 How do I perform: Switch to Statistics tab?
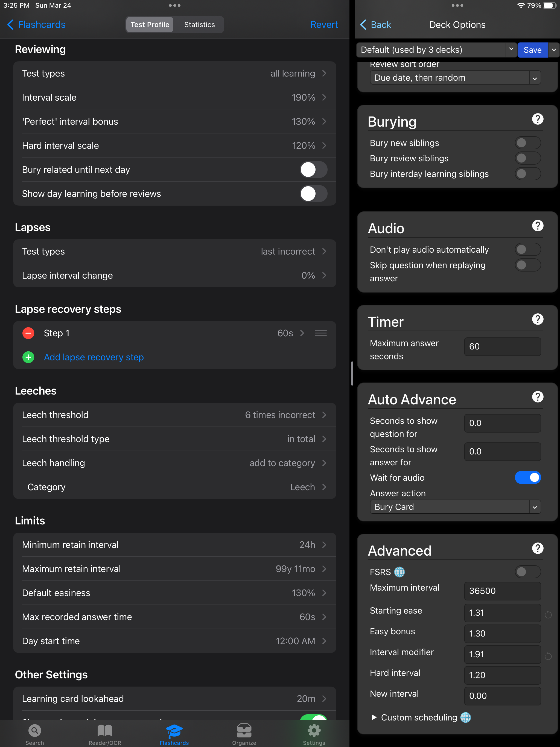[x=199, y=25]
